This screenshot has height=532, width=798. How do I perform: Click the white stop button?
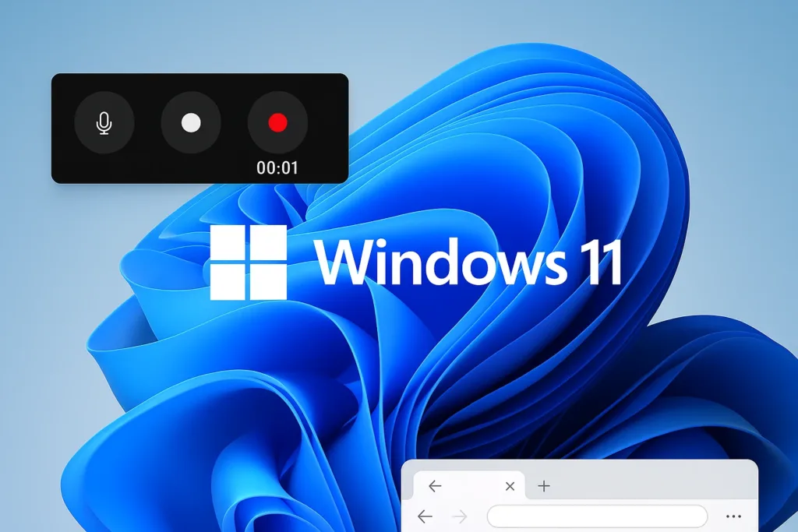[x=192, y=123]
